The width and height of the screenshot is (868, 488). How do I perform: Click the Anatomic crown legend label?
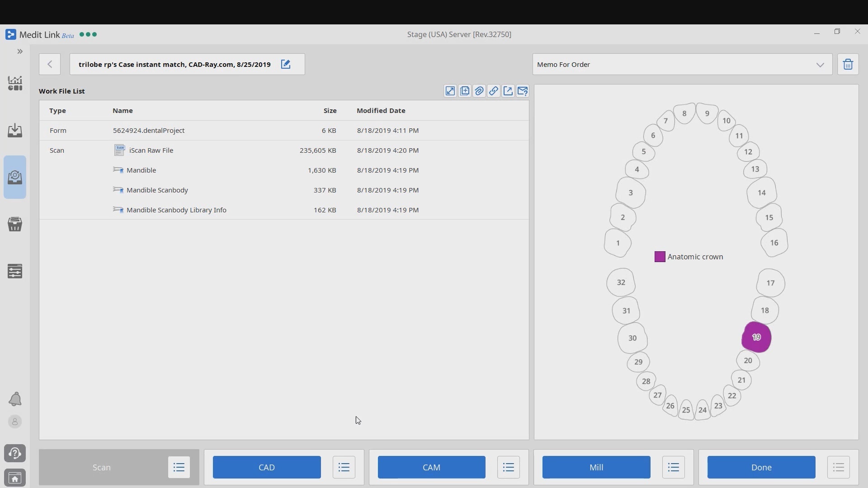[695, 257]
